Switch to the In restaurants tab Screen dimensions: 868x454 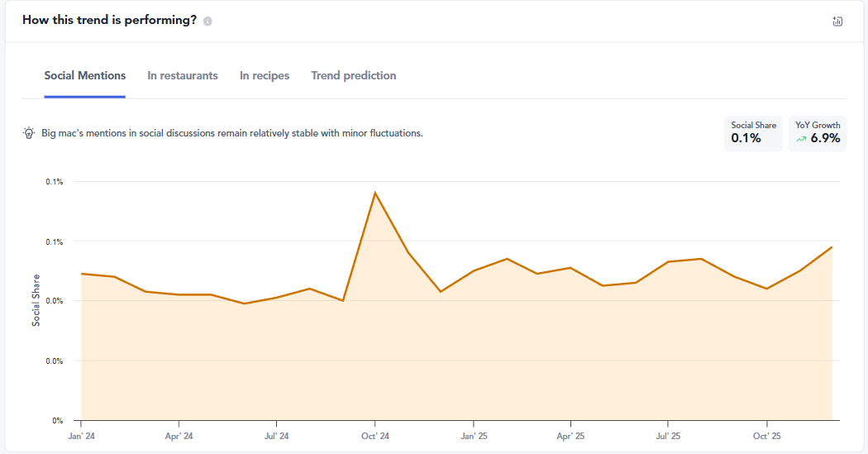tap(183, 75)
